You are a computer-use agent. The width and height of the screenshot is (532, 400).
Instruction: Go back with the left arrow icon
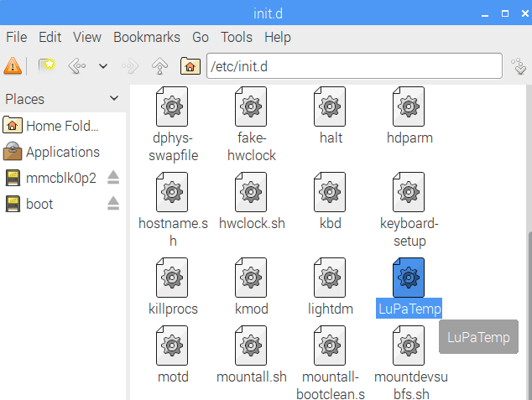click(77, 65)
